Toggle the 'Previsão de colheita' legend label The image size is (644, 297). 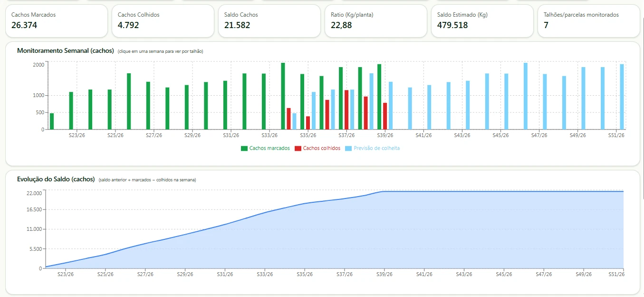[377, 148]
